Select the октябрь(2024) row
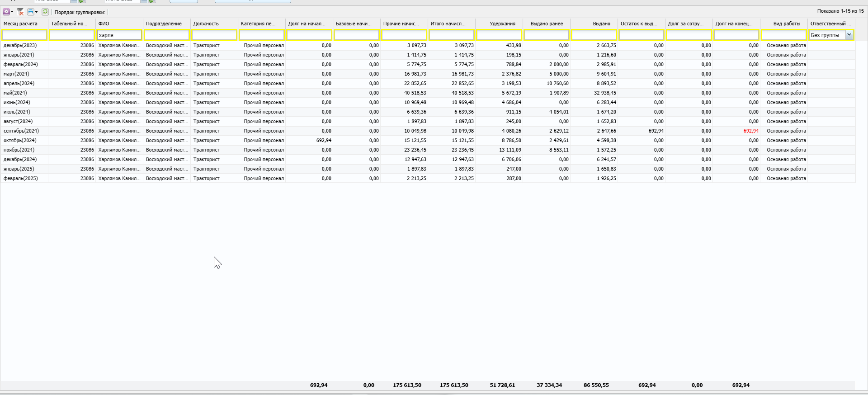 [x=428, y=140]
